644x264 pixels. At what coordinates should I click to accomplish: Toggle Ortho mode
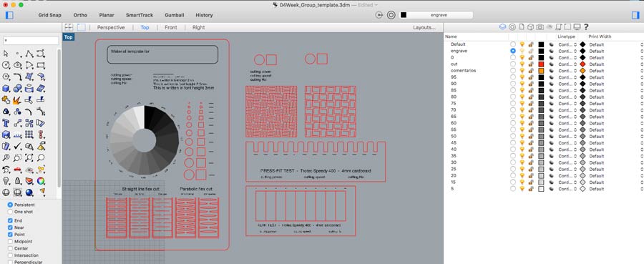pyautogui.click(x=80, y=15)
